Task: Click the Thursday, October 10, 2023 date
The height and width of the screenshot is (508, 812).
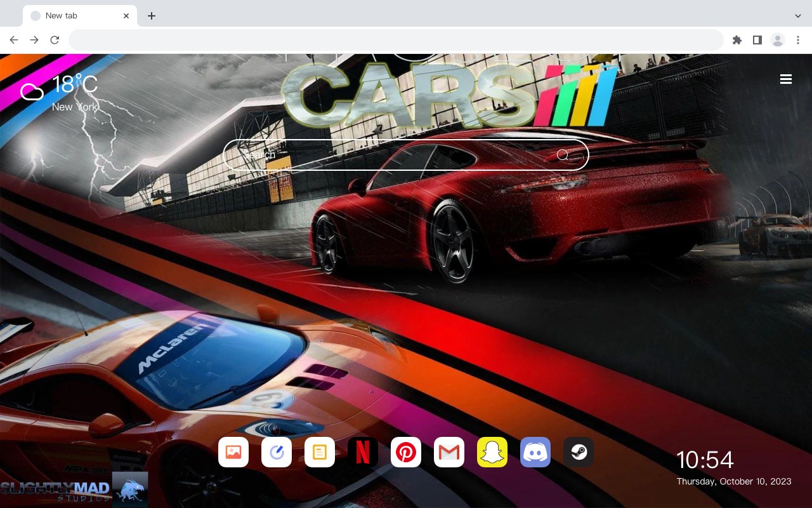Action: (x=734, y=481)
